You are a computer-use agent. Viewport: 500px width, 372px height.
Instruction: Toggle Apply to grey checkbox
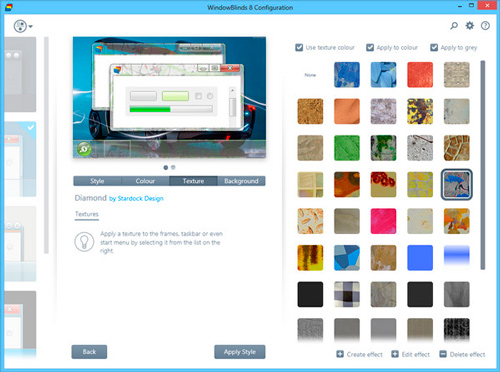[434, 47]
